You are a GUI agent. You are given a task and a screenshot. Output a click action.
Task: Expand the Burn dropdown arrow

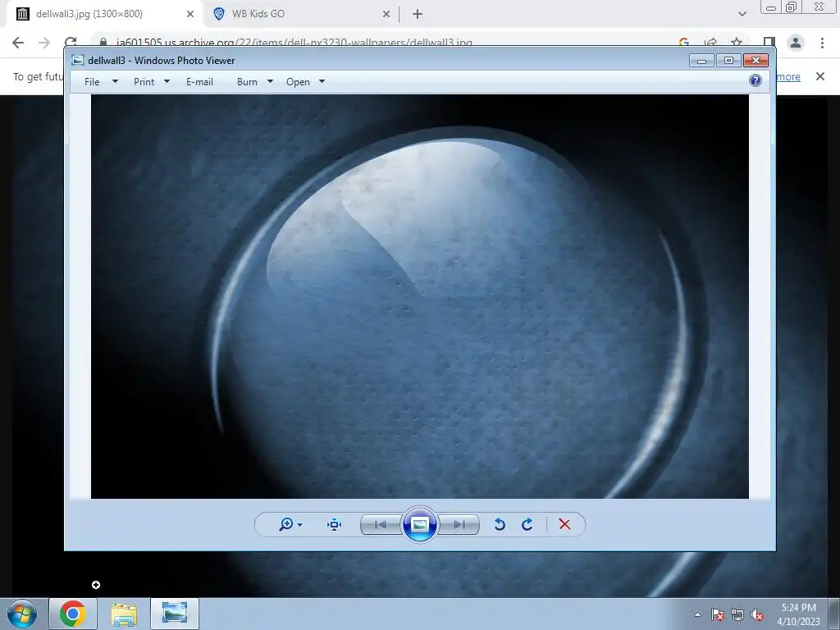coord(270,81)
